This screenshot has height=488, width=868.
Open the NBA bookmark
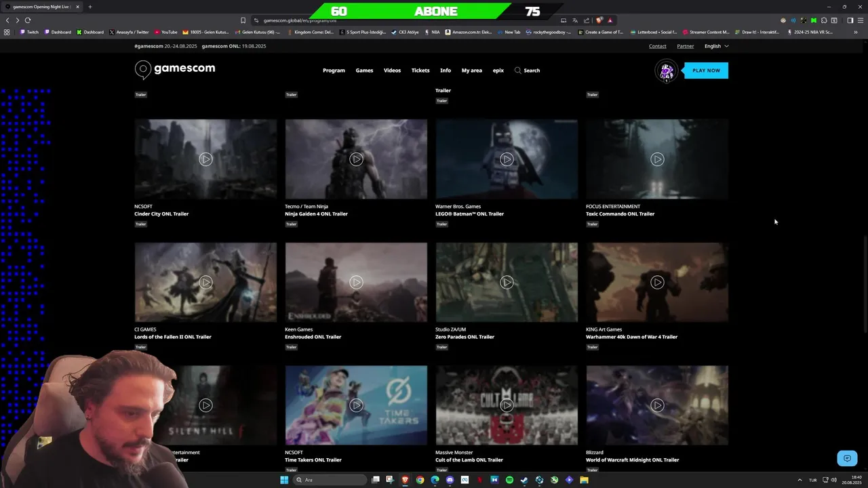coord(432,32)
